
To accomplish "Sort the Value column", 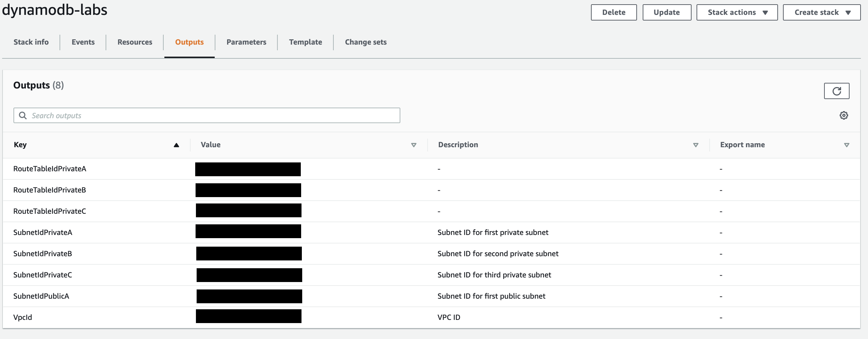I will (413, 145).
